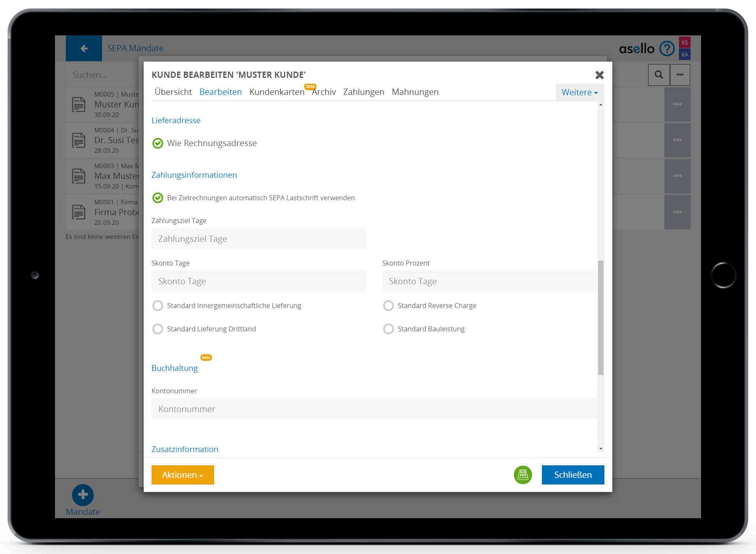Click the KS user badge
This screenshot has width=756, height=554.
point(684,42)
